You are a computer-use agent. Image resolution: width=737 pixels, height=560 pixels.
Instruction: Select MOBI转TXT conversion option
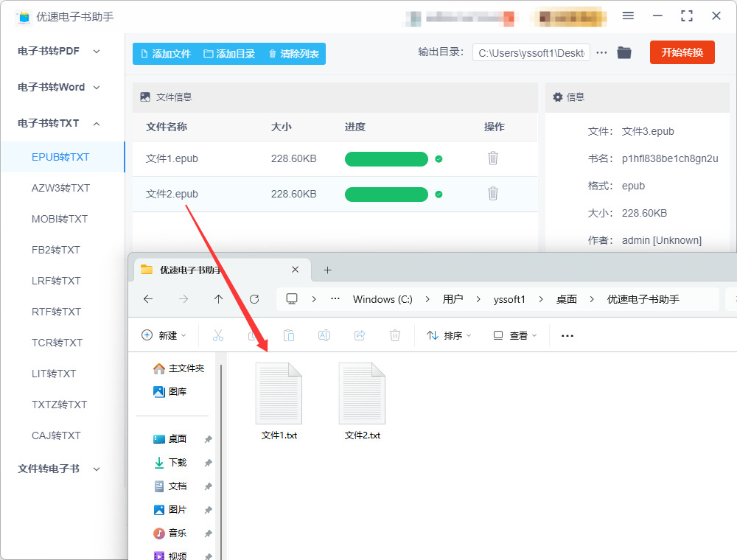[x=60, y=219]
